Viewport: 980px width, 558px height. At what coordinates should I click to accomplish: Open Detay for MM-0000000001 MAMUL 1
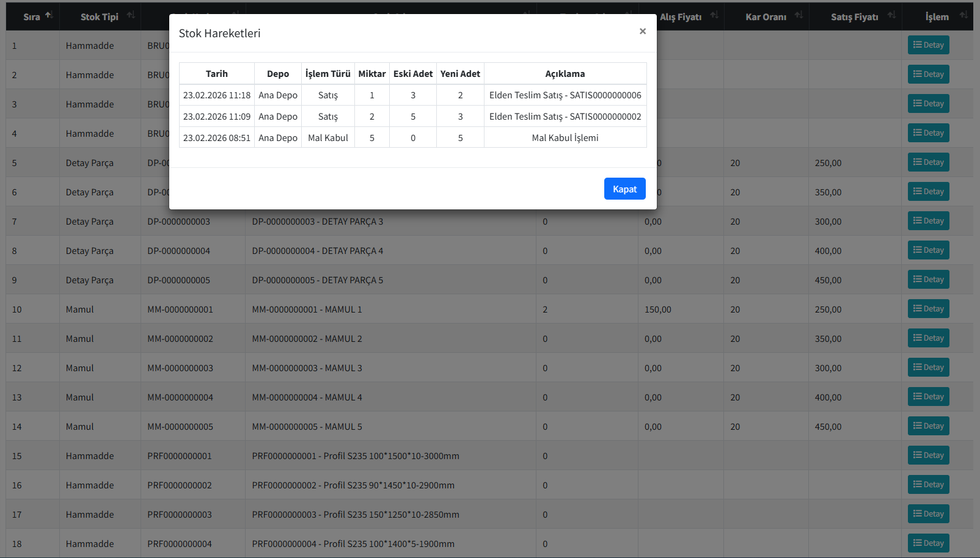tap(928, 309)
